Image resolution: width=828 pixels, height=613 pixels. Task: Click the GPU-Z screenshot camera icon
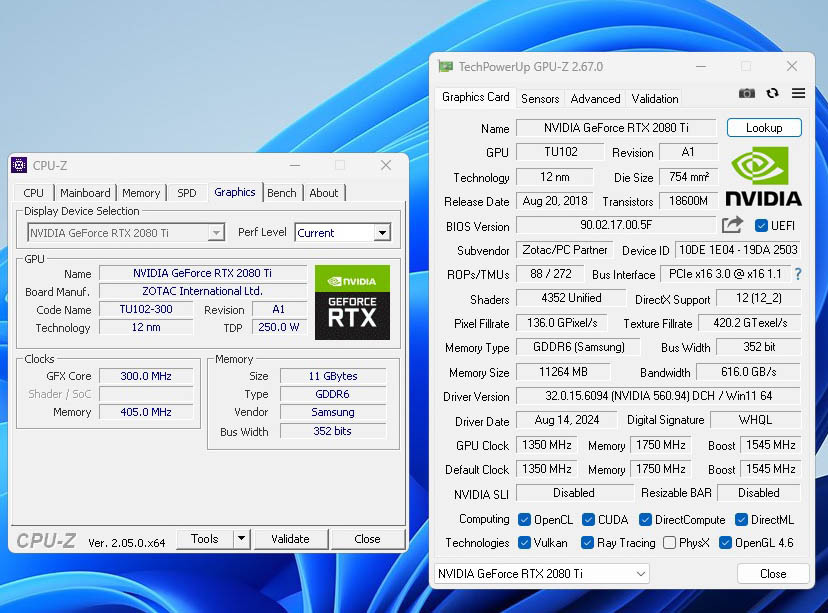(747, 93)
